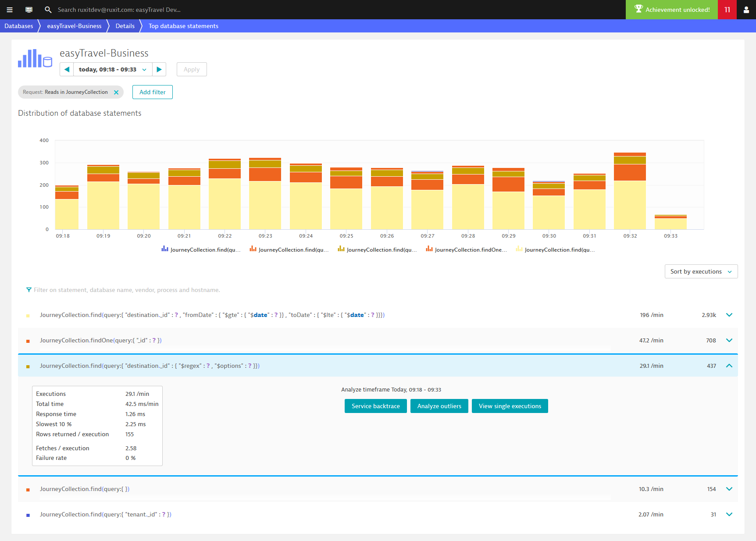The image size is (756, 541).
Task: Click Add filter button
Action: [153, 92]
